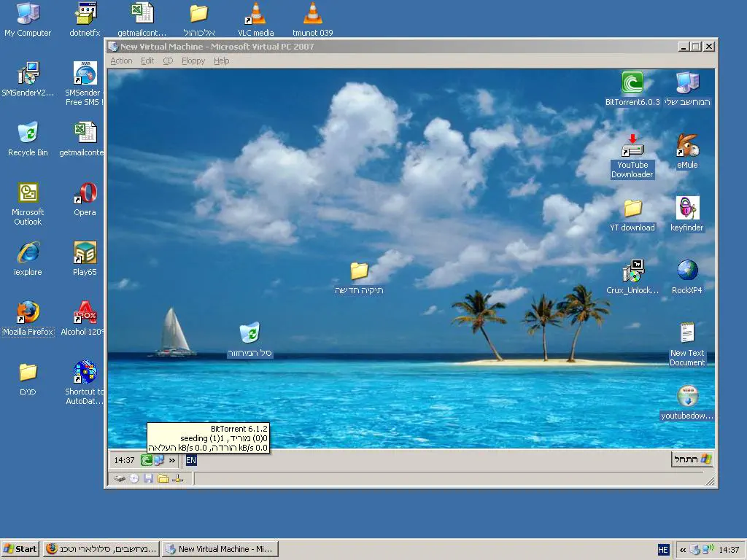Click the hard disk icon in VM status bar
The width and height of the screenshot is (747, 560).
120,479
